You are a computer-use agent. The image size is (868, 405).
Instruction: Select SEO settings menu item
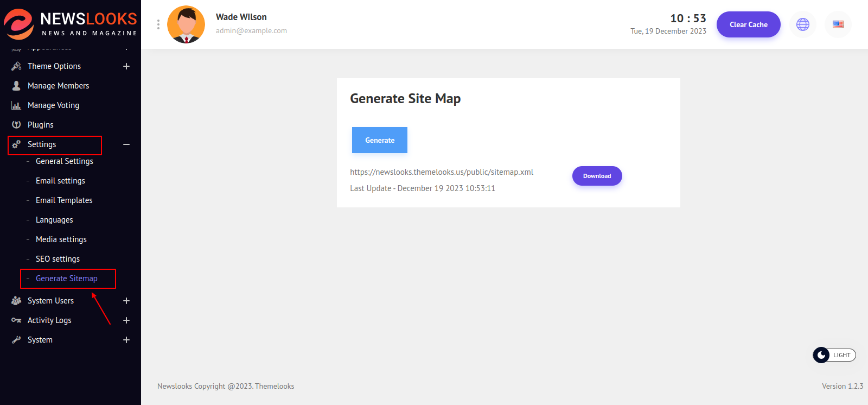click(58, 259)
